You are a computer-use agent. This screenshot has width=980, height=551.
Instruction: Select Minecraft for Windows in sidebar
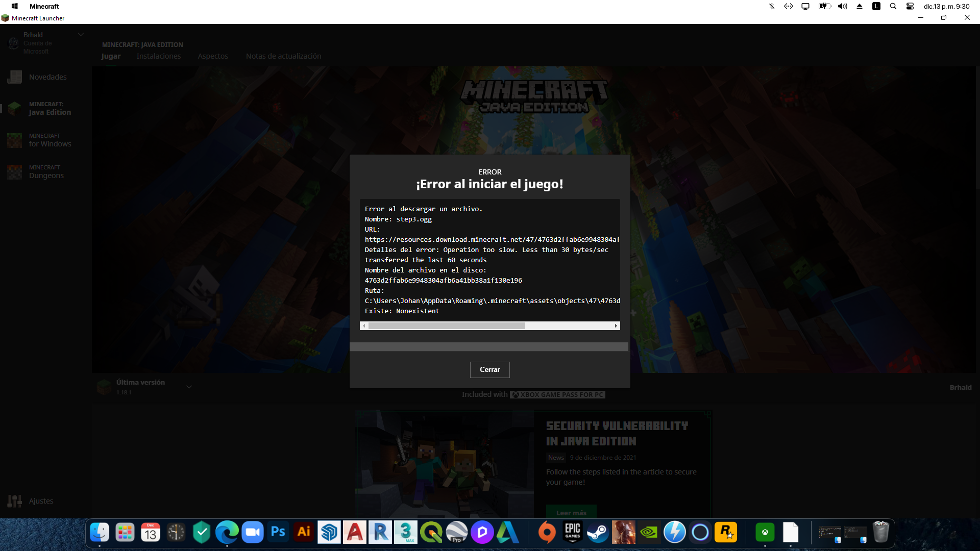(x=50, y=140)
